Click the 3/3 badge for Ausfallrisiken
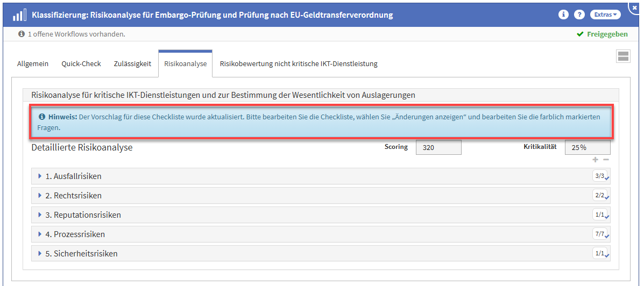The image size is (644, 286). tap(600, 176)
